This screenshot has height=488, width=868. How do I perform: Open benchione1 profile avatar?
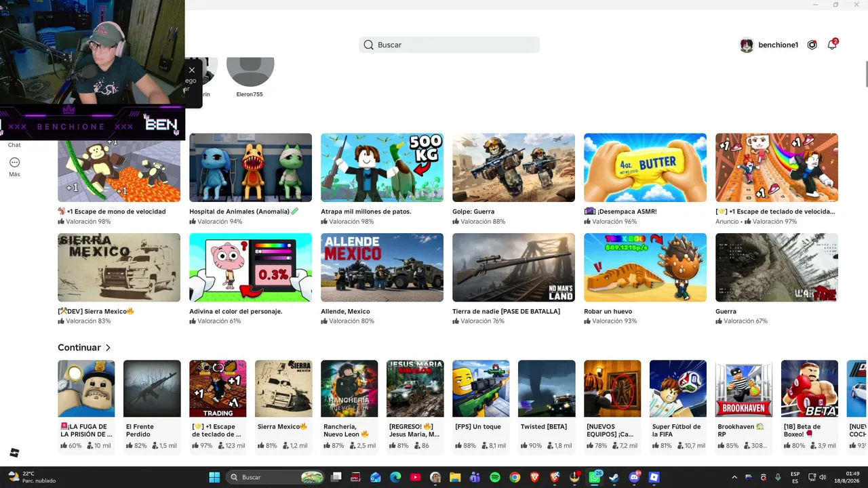[747, 45]
